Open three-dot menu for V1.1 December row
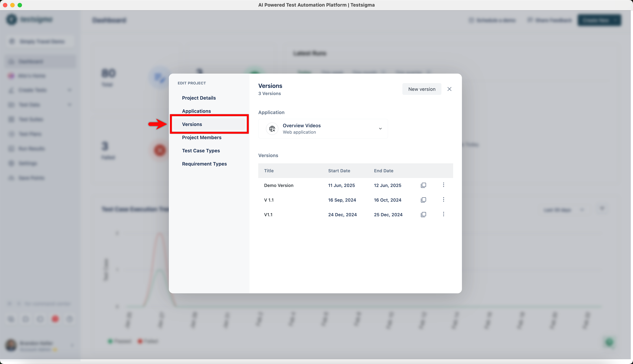633x364 pixels. [443, 214]
